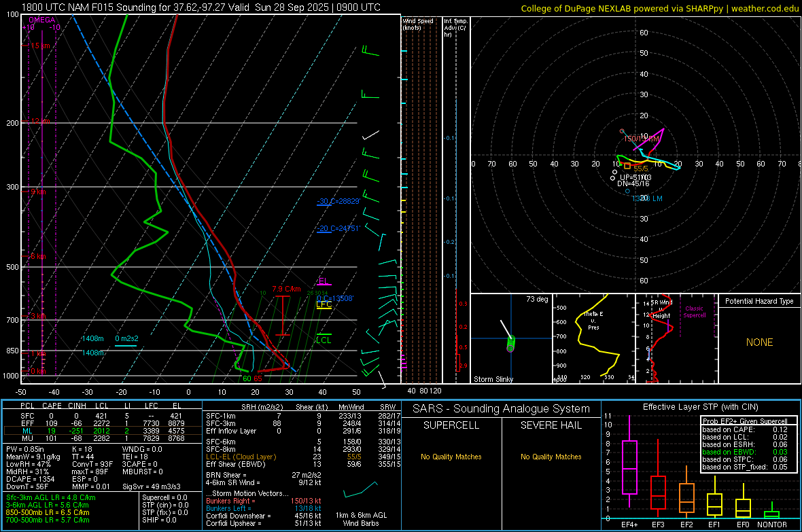Click the 'Inf. Temp. Adv.' panel header
802x532 pixels.
pyautogui.click(x=455, y=28)
